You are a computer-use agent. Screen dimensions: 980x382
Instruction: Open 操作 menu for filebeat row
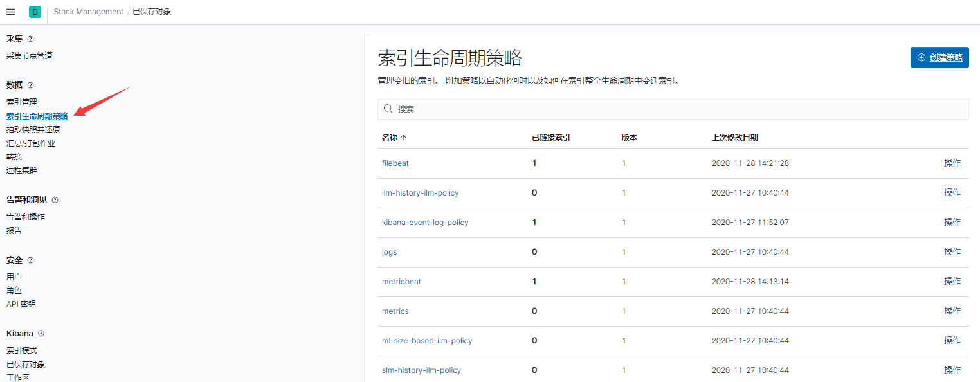(952, 163)
